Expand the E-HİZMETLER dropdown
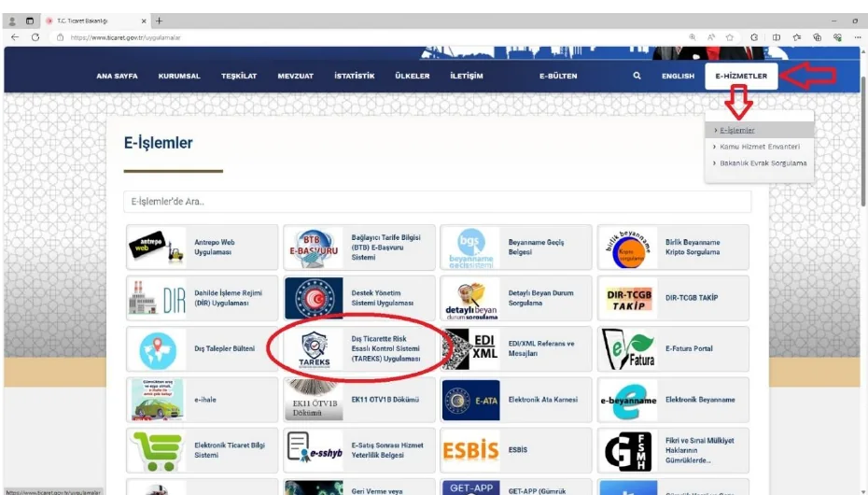Viewport: 868px width, 495px height. coord(741,76)
